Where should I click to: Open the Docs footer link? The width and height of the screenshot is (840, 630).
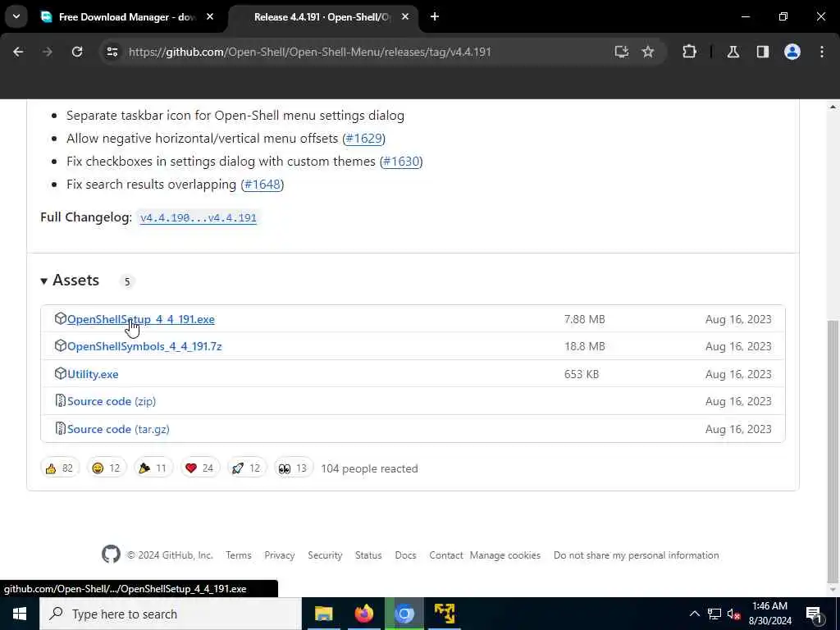point(405,555)
